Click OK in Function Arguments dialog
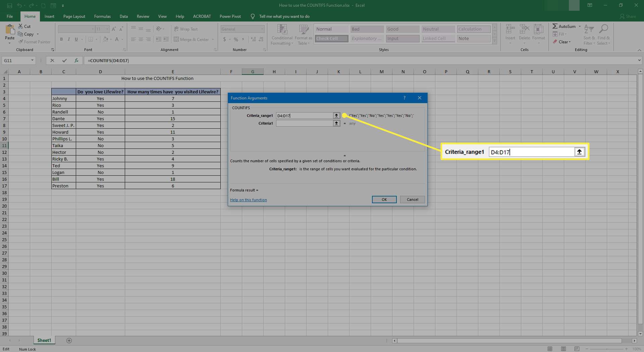The height and width of the screenshot is (352, 644). click(384, 200)
